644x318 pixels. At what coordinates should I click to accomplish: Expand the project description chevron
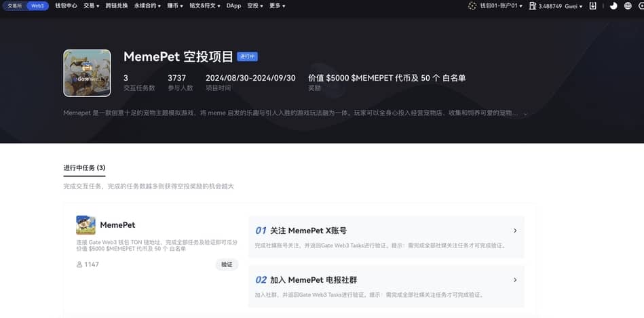coord(525,113)
